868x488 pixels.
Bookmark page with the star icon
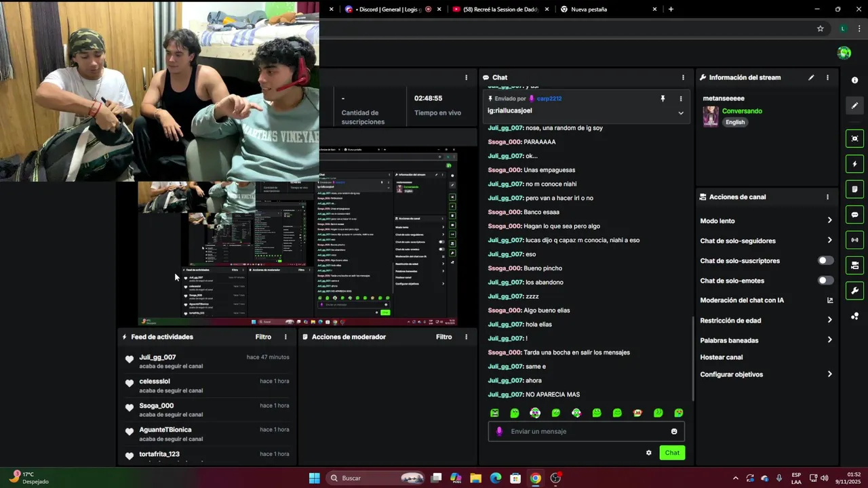pyautogui.click(x=820, y=28)
